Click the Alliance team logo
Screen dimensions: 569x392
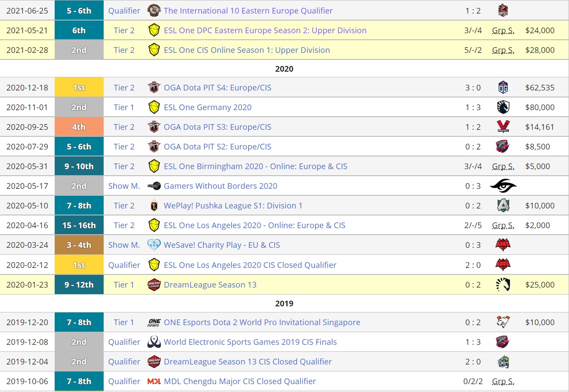point(503,206)
